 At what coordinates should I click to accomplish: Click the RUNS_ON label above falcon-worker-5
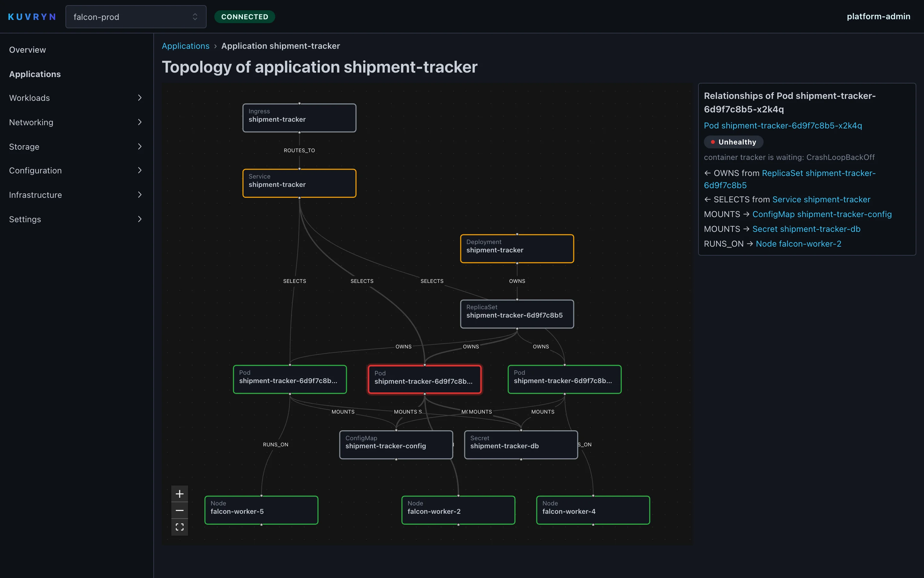(276, 445)
